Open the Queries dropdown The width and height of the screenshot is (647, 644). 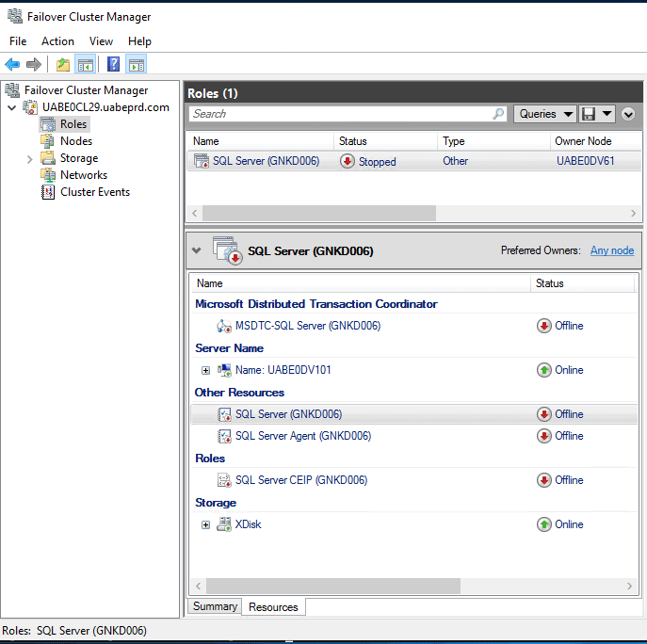coord(545,114)
